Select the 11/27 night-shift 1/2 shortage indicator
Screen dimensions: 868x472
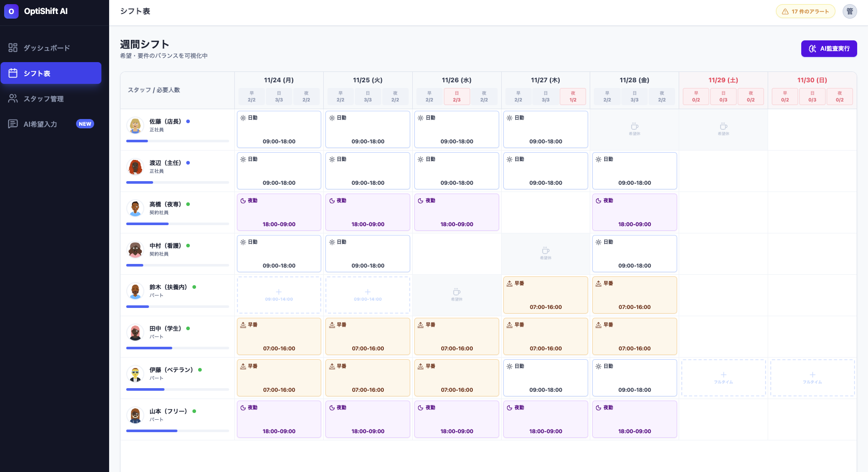(x=573, y=97)
